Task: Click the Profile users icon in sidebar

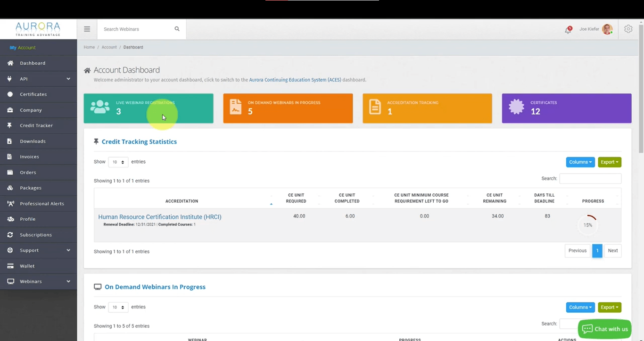Action: click(x=10, y=219)
